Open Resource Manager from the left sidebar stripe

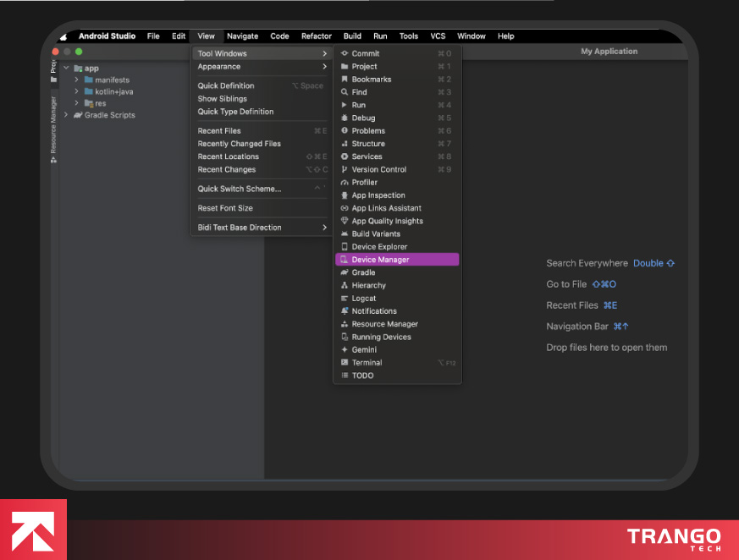(53, 123)
